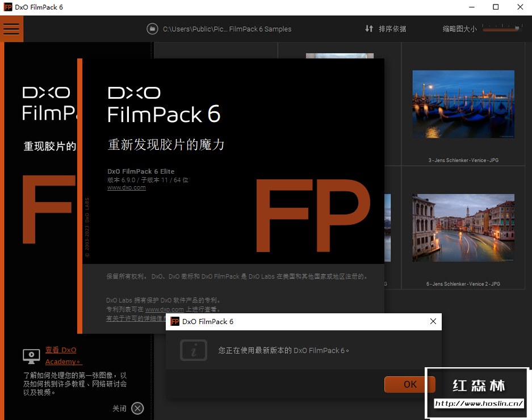Image resolution: width=532 pixels, height=420 pixels.
Task: Open folder path C:\Users\Public\Pic... FilmPack 6 Samples
Action: coord(227,29)
